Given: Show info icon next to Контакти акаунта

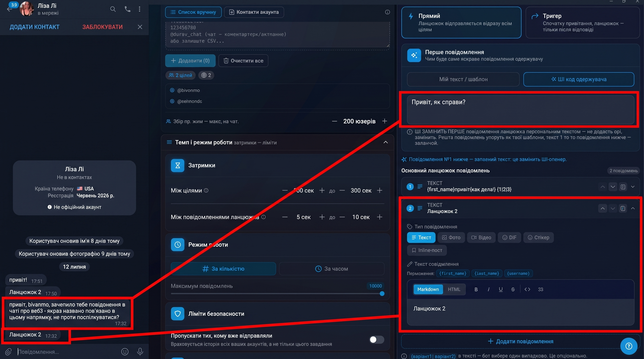Looking at the screenshot, I should pos(388,12).
